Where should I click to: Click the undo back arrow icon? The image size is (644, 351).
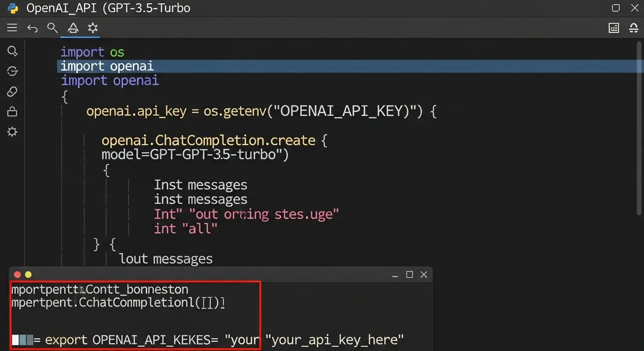(32, 28)
